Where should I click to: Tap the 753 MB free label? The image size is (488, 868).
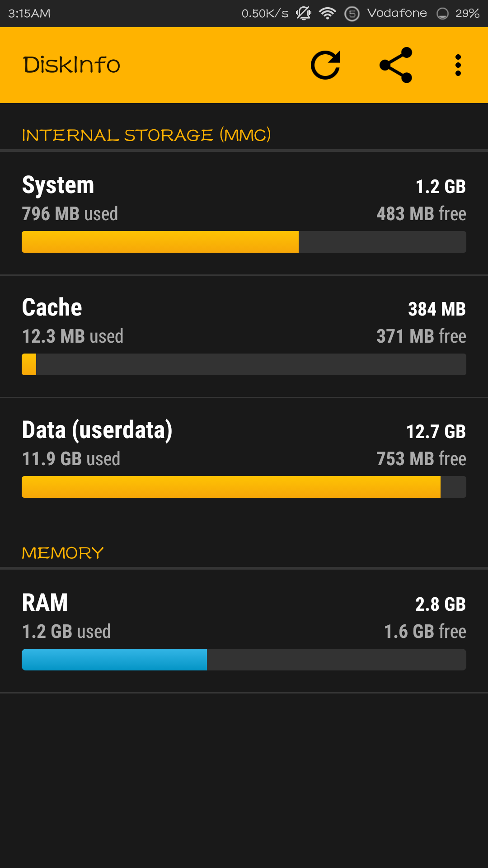click(421, 459)
